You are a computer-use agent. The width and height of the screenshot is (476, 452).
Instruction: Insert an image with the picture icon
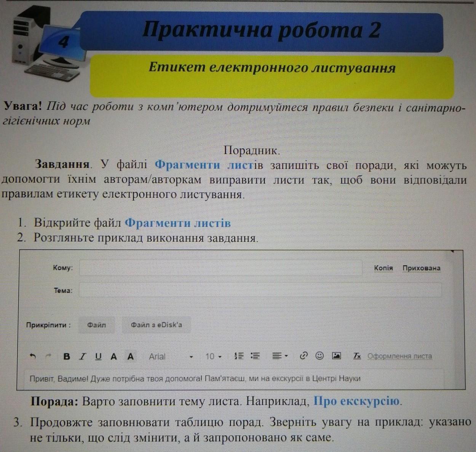pos(336,356)
